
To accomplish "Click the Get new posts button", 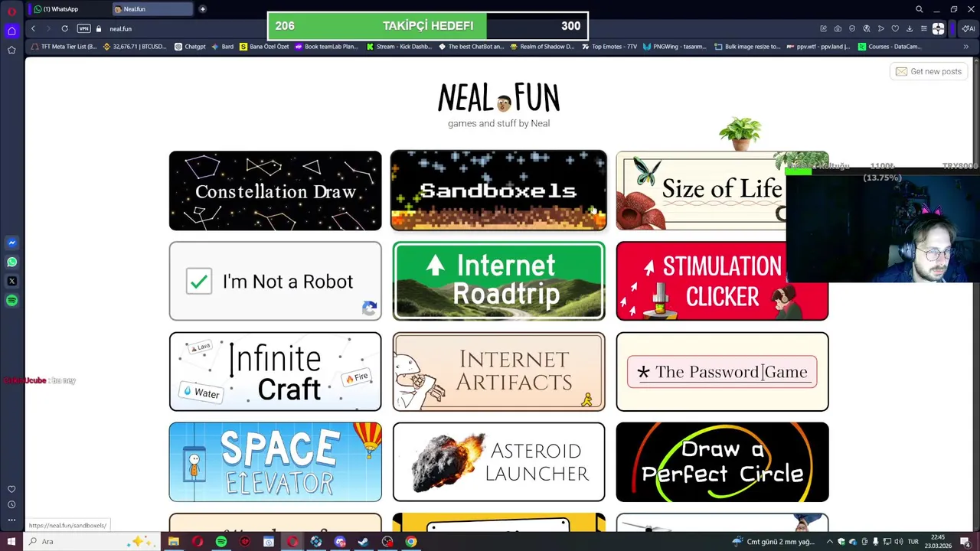I will [x=928, y=71].
